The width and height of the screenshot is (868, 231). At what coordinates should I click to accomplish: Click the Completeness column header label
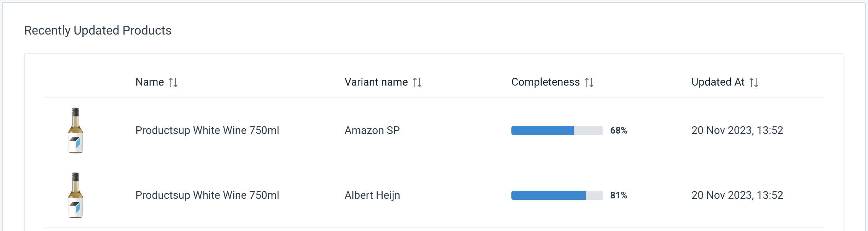click(x=545, y=82)
